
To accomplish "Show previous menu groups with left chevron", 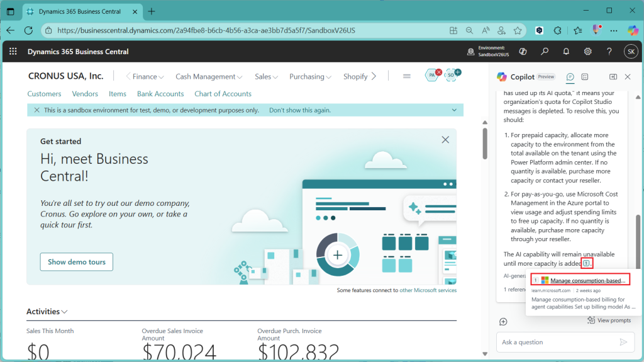I will [x=128, y=76].
